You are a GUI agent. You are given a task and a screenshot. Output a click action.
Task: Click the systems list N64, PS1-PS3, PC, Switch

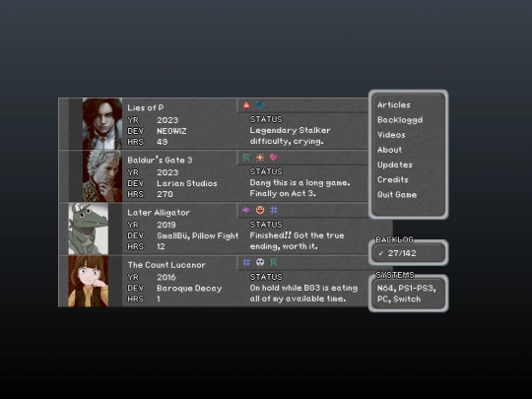(x=407, y=294)
